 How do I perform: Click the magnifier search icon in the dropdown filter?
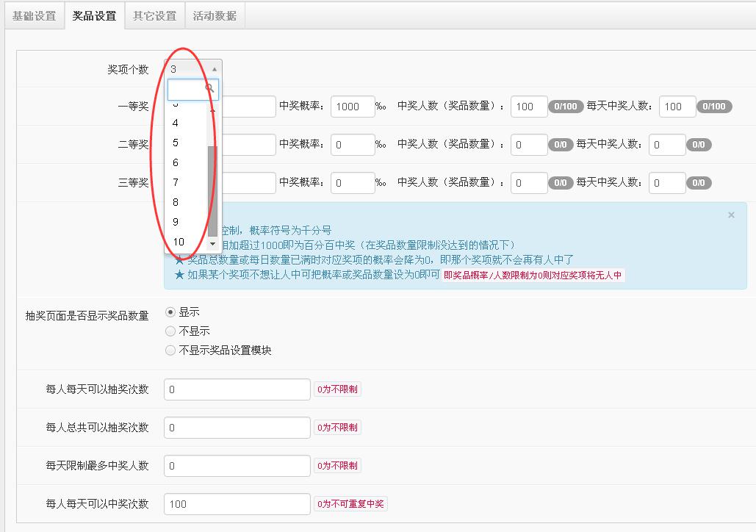pyautogui.click(x=209, y=89)
